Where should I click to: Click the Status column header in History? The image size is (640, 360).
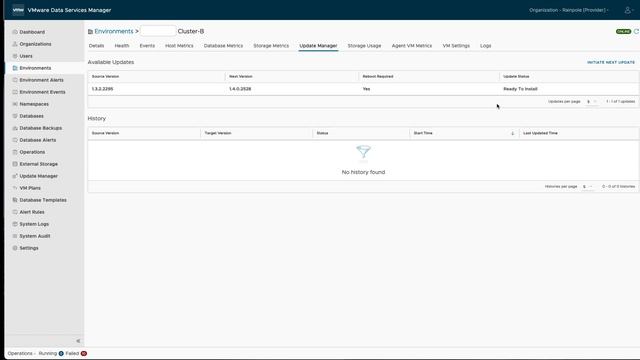coord(322,133)
